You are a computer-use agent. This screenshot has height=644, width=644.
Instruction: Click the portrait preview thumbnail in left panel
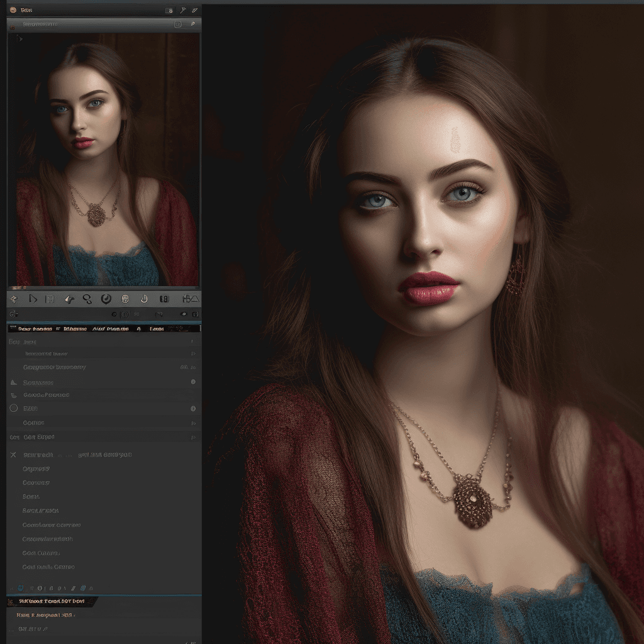coord(104,160)
